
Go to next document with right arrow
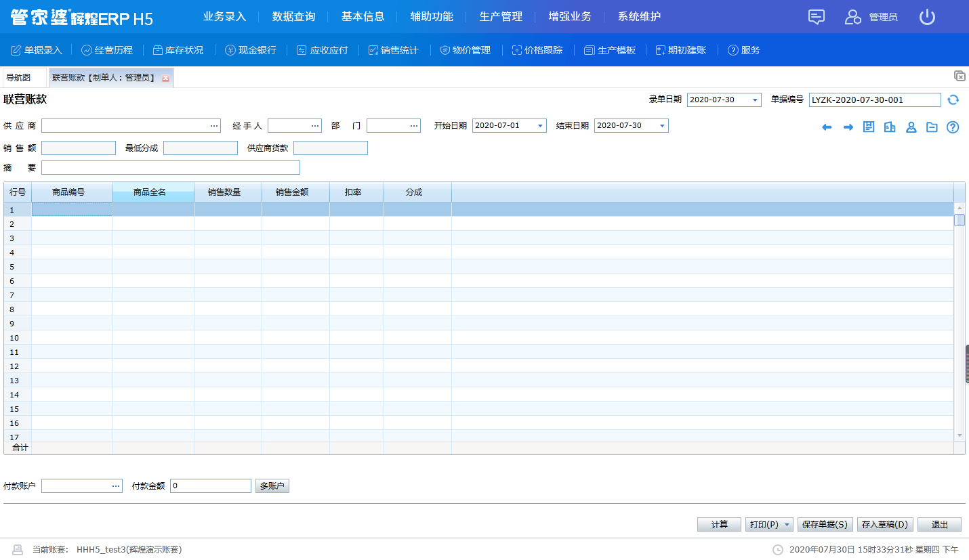click(x=848, y=127)
